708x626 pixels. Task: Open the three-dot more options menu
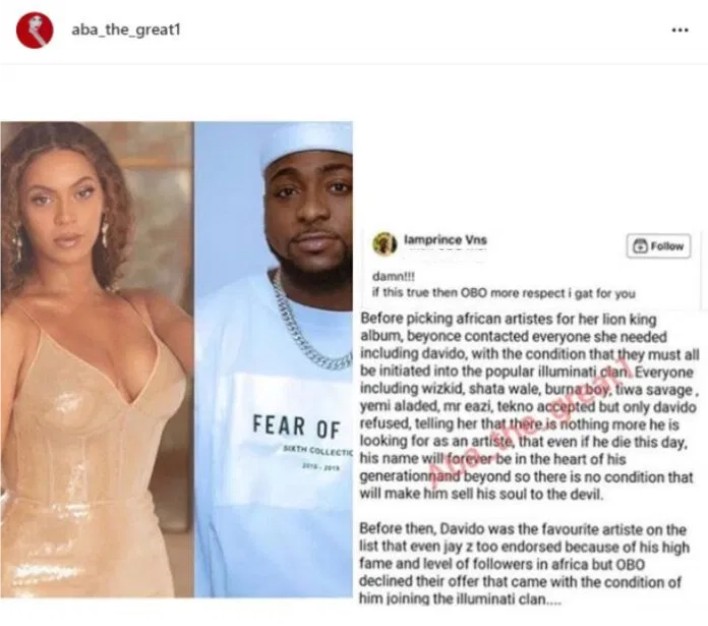[x=680, y=30]
